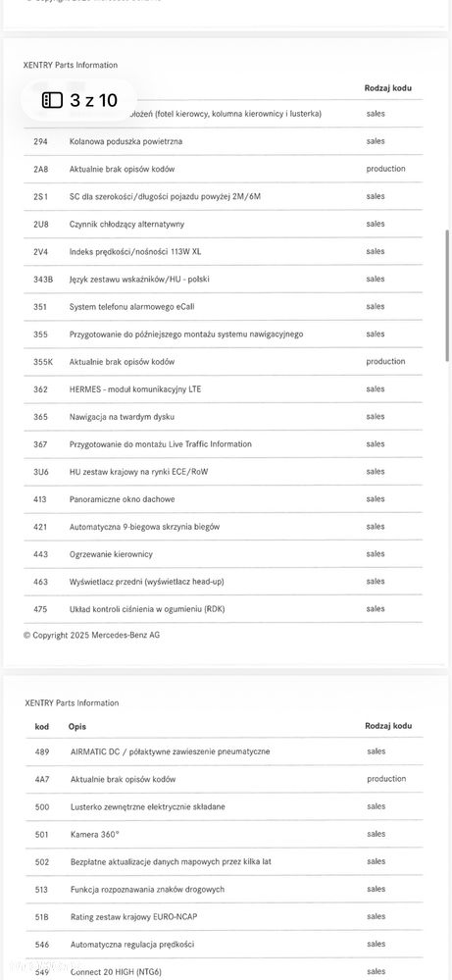452x980 pixels.
Task: Click Copyright 2025 Mercedes-Benz AG footer text
Action: click(92, 635)
